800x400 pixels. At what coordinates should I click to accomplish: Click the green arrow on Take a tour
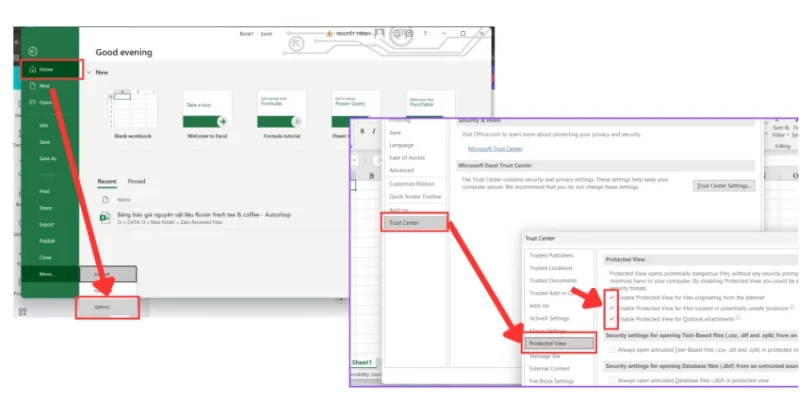click(x=222, y=121)
